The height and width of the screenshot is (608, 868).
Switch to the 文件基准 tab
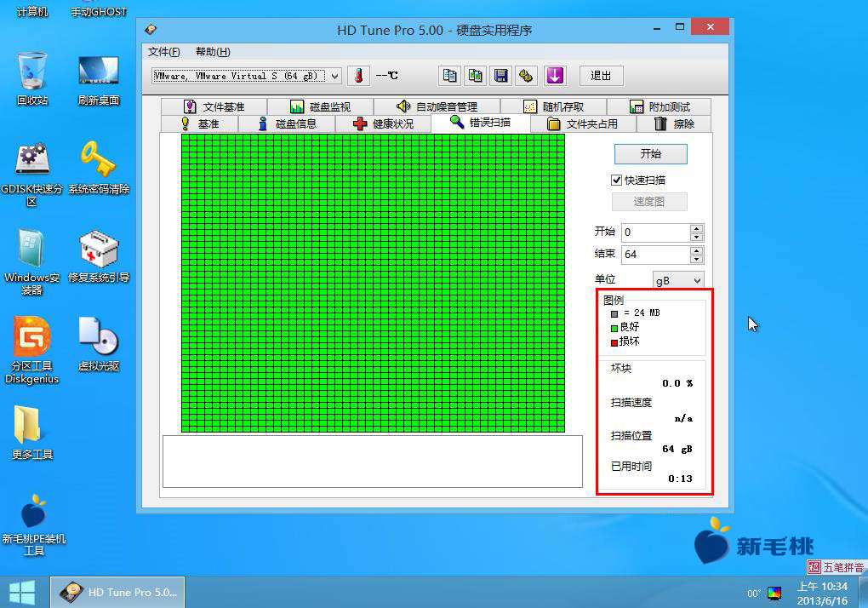(214, 106)
